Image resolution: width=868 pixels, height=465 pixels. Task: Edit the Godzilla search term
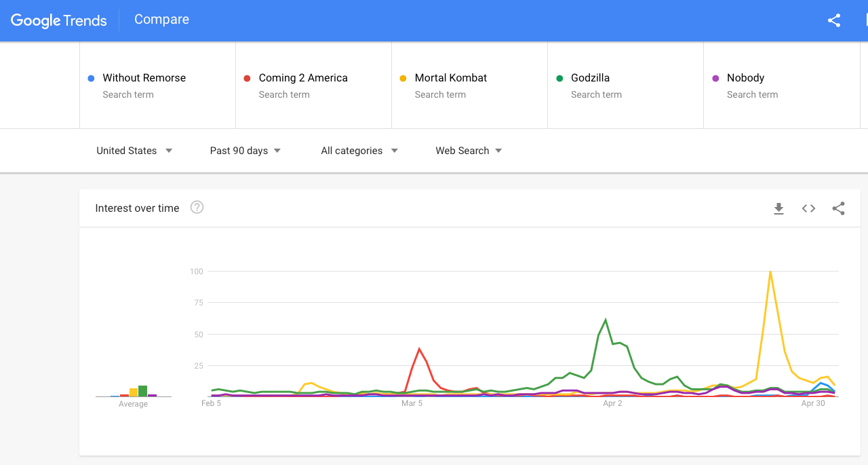625,86
